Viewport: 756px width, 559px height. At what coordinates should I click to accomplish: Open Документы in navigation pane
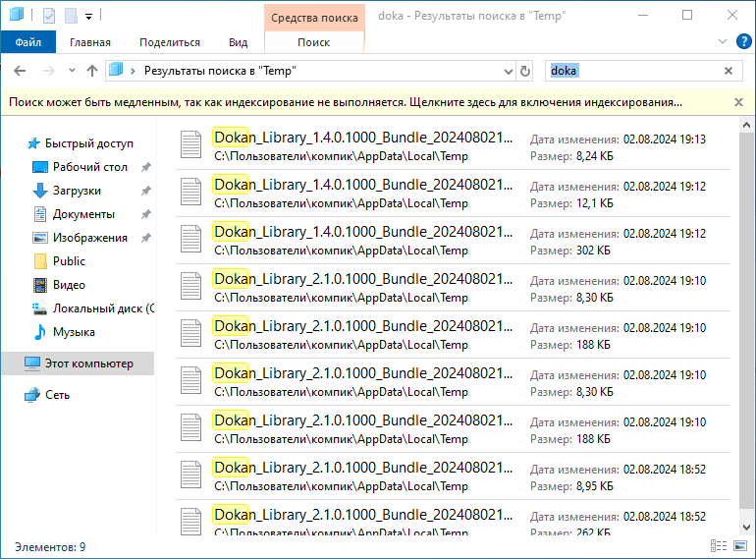tap(83, 214)
